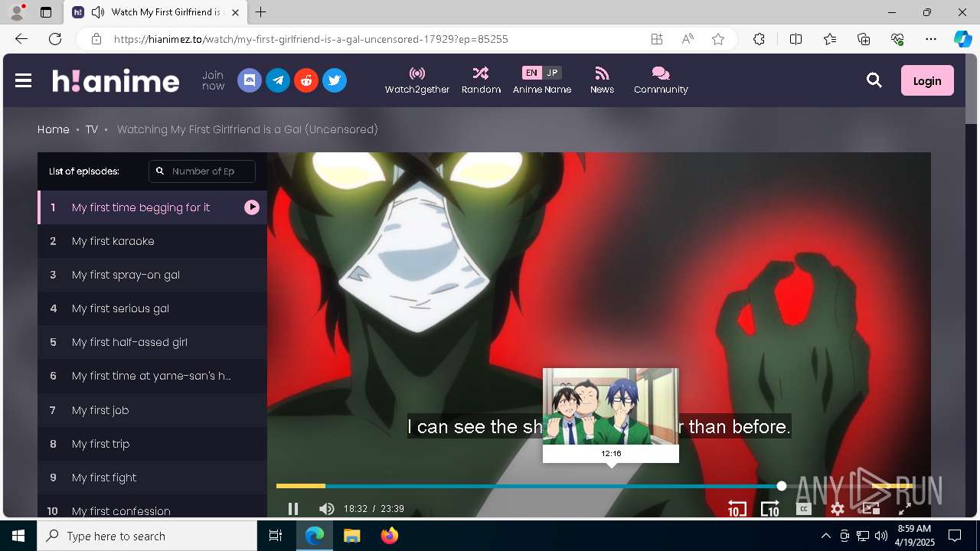The height and width of the screenshot is (551, 980).
Task: Seek the video progress bar to 12:16
Action: pyautogui.click(x=611, y=486)
